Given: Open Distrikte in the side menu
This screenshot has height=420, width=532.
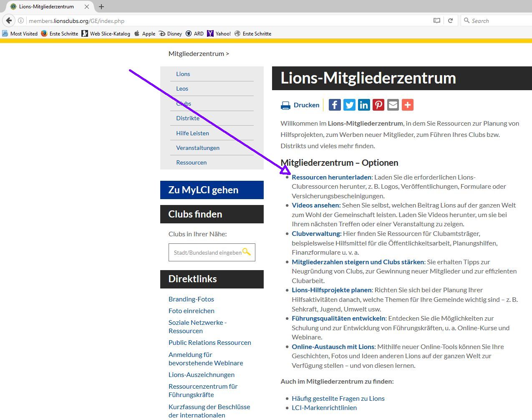Looking at the screenshot, I should point(188,118).
